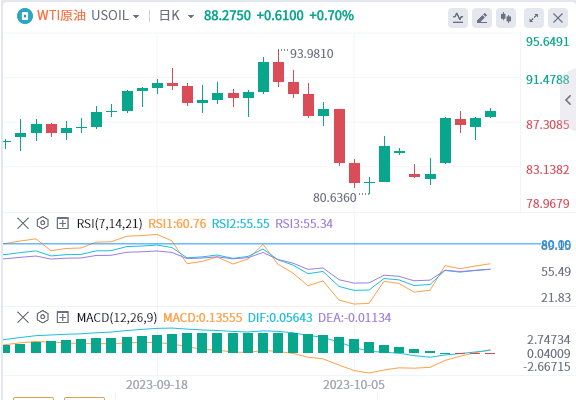Open the USOIL symbol dropdown
This screenshot has height=400, width=576.
(x=115, y=16)
